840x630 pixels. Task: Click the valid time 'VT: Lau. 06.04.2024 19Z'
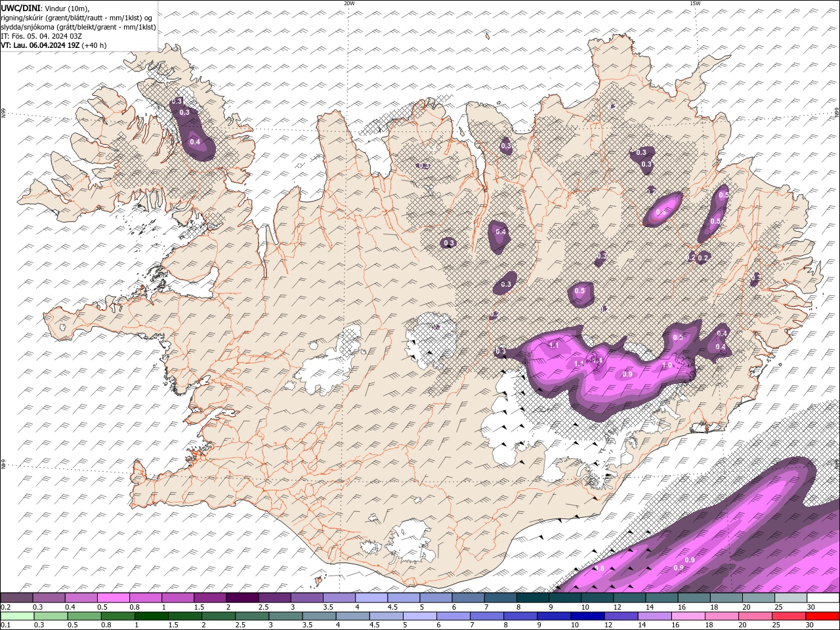coord(40,45)
